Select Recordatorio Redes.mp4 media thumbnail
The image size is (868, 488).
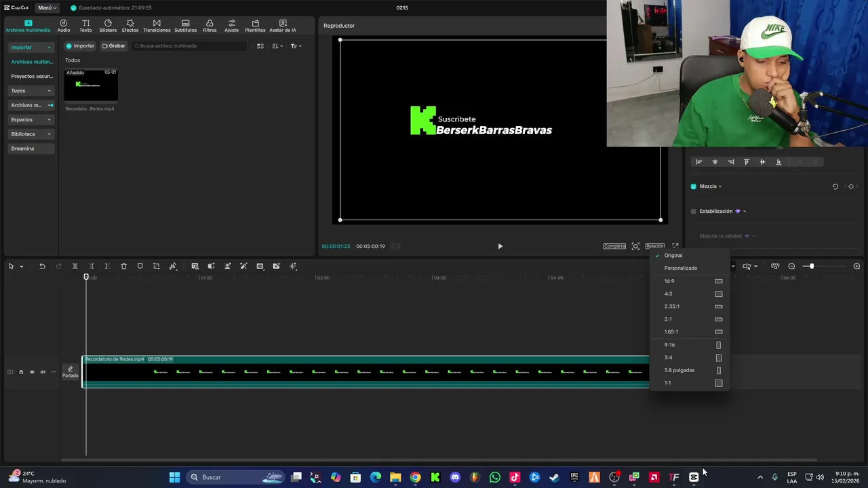(91, 85)
